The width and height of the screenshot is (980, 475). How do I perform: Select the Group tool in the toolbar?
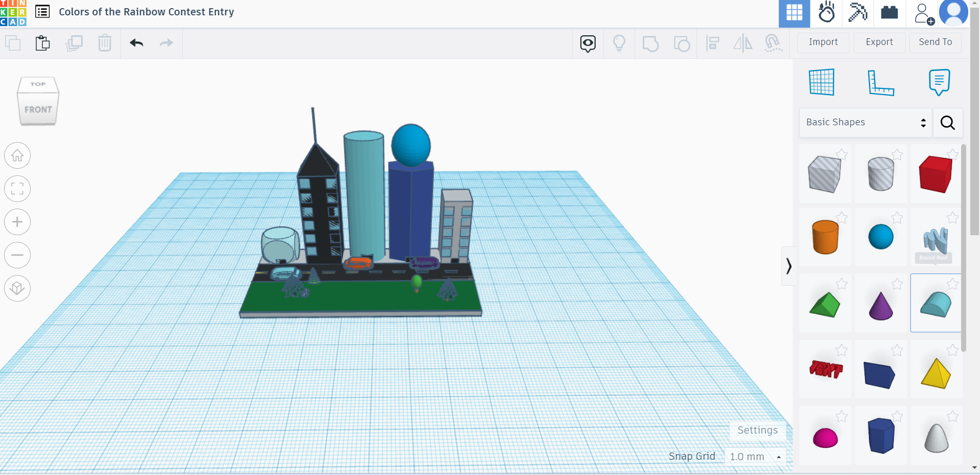(650, 43)
